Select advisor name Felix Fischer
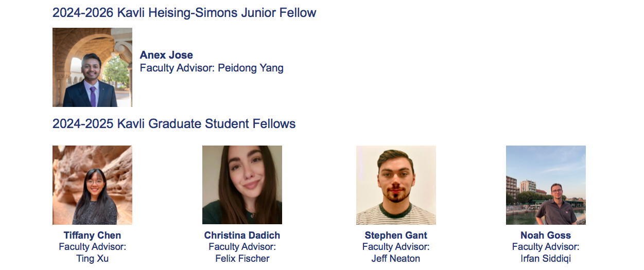644x270 pixels. [242, 258]
